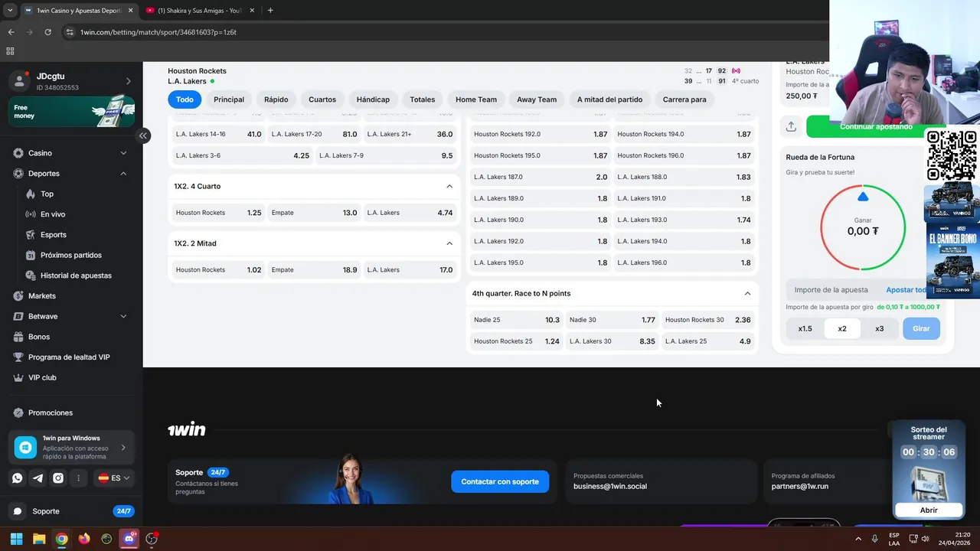The width and height of the screenshot is (980, 551).
Task: Open File Explorer from taskbar
Action: coord(39,539)
